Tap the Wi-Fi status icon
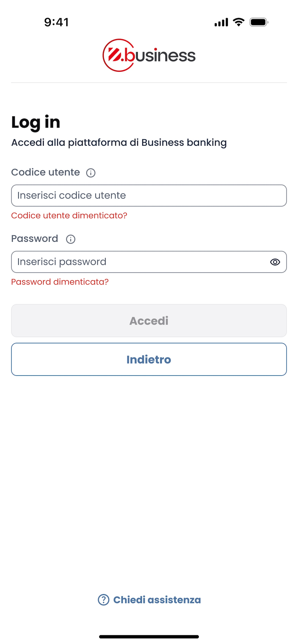The height and width of the screenshot is (644, 298). (239, 22)
